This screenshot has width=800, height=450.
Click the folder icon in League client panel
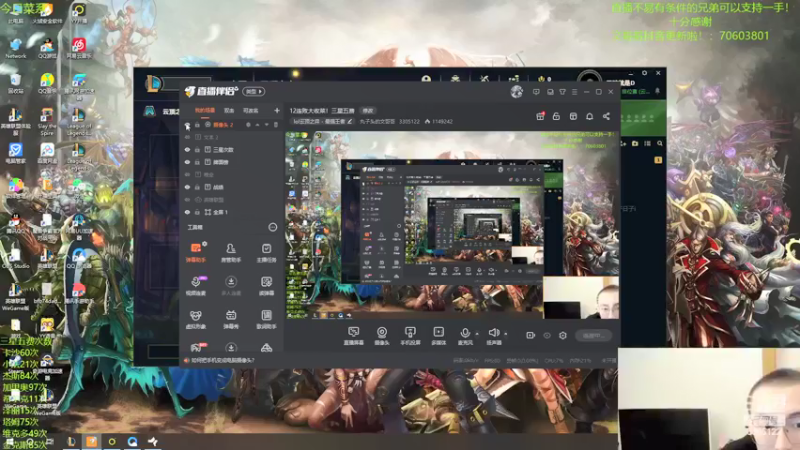[x=635, y=144]
